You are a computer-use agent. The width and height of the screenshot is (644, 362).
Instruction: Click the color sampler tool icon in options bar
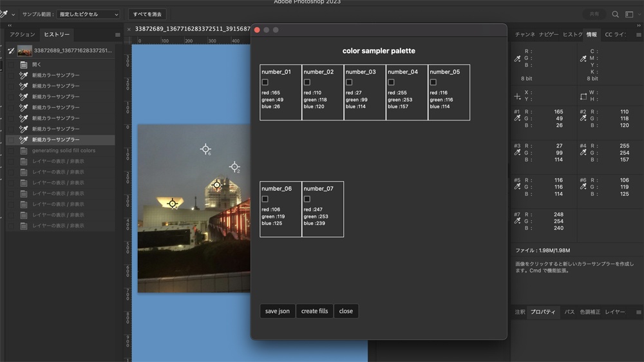[4, 14]
